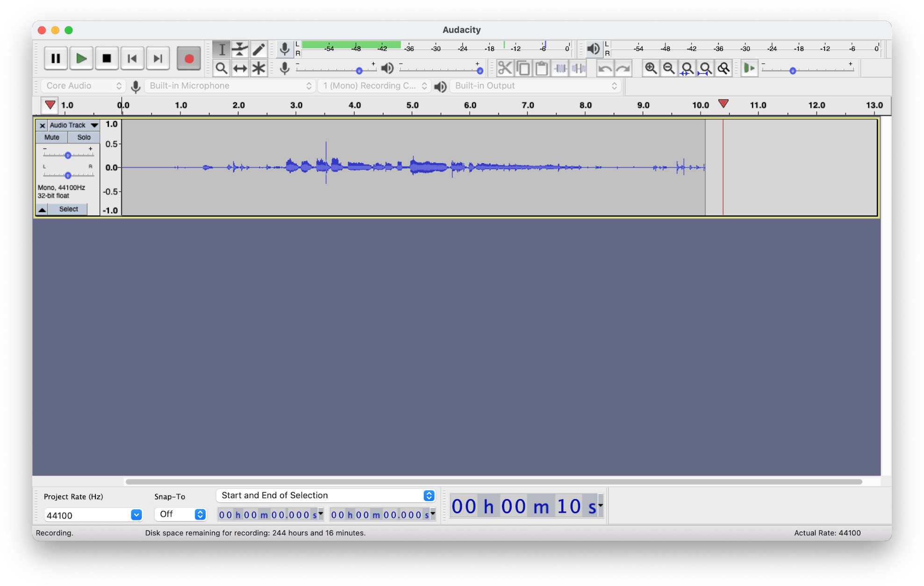Click the Copy icon
924x586 pixels.
click(x=523, y=68)
